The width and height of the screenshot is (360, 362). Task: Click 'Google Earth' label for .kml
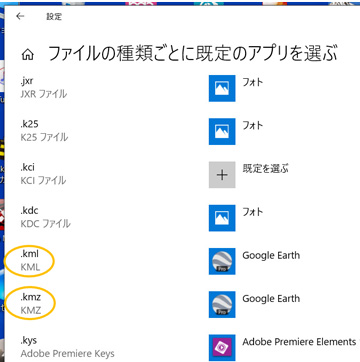point(271,256)
